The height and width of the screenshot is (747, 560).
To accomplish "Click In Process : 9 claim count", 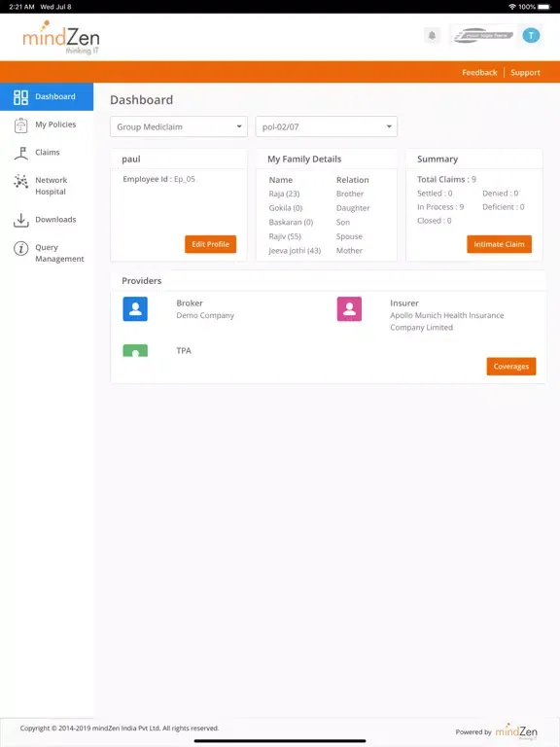I will [440, 207].
